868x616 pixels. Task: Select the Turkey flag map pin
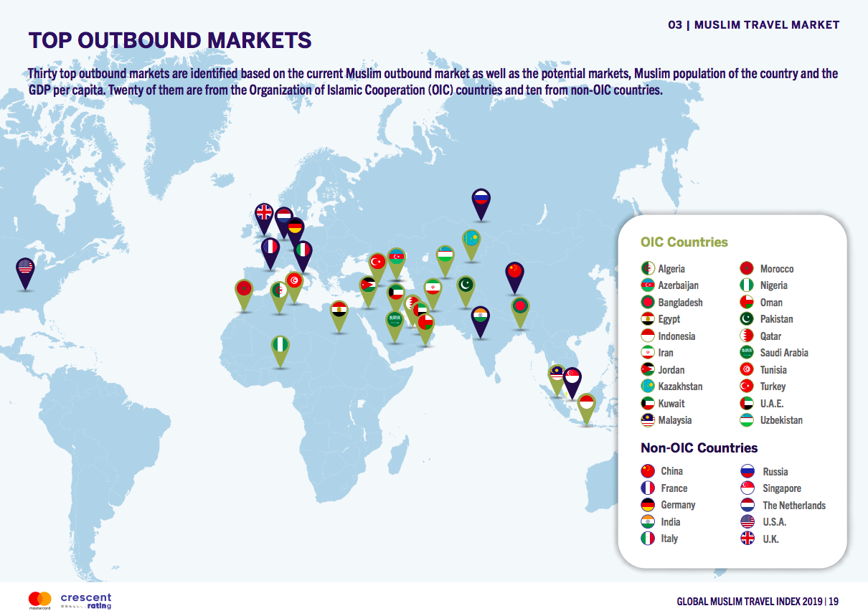(x=377, y=268)
